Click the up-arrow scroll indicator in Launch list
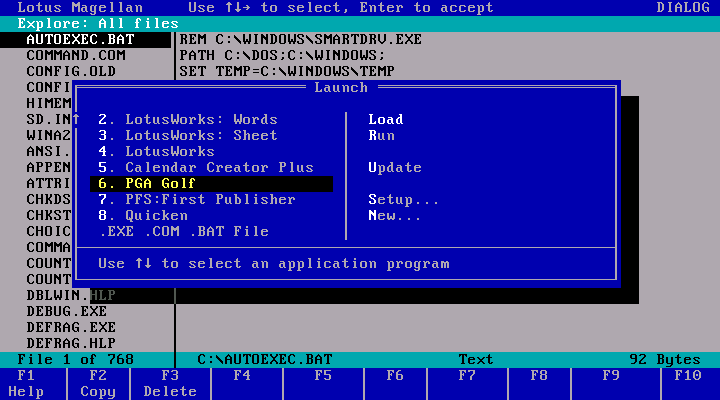The width and height of the screenshot is (720, 400). click(x=76, y=119)
